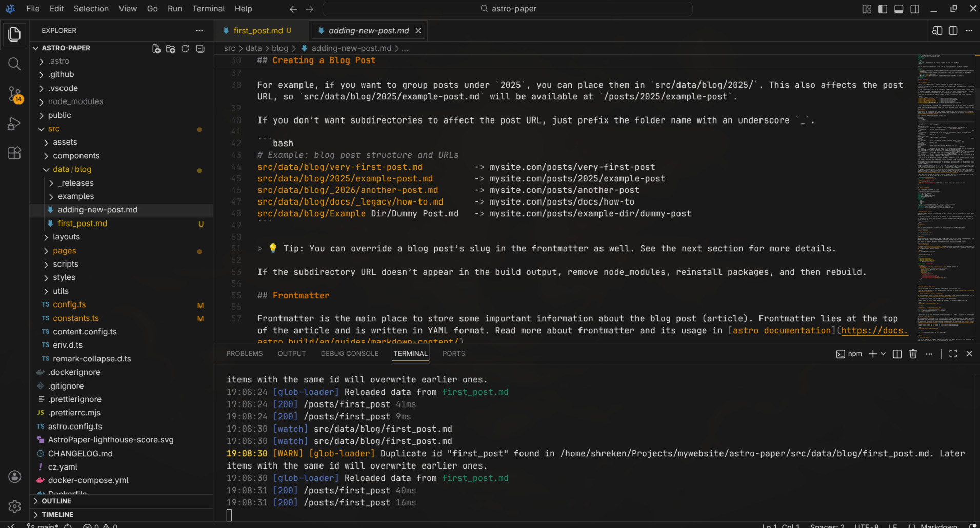Image resolution: width=980 pixels, height=528 pixels.
Task: Open the Search view in the activity bar
Action: coord(14,64)
